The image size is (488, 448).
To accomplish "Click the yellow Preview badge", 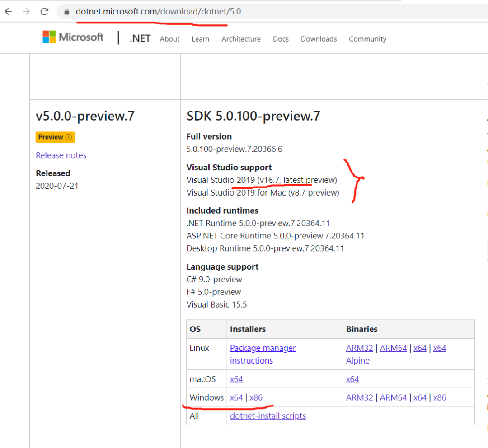I will coord(55,137).
